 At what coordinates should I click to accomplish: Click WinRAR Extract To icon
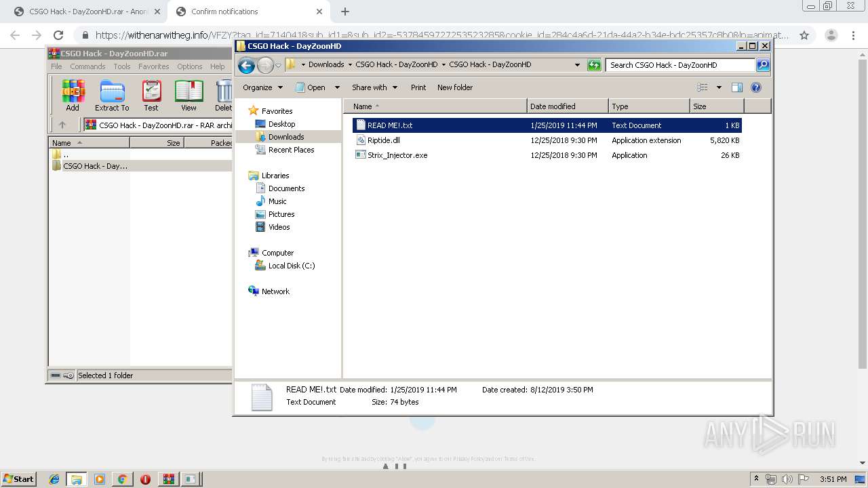pos(112,96)
